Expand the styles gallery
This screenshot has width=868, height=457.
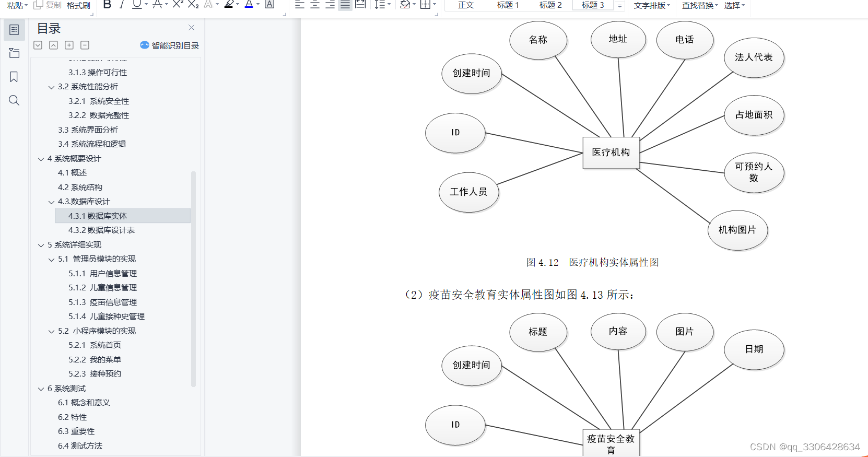point(620,6)
